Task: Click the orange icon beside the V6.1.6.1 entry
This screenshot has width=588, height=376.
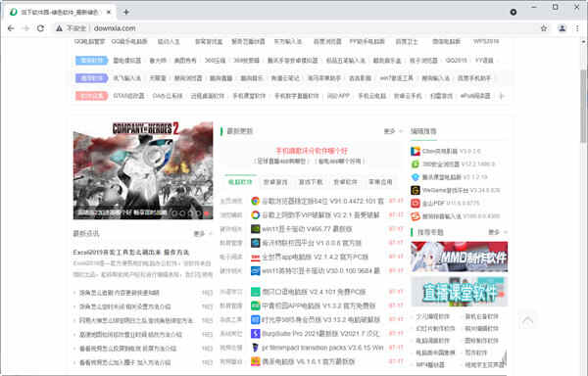Action: [x=256, y=361]
